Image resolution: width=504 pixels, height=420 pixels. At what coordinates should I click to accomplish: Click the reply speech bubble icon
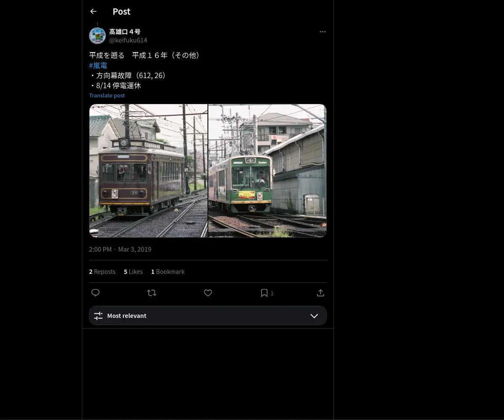click(95, 293)
